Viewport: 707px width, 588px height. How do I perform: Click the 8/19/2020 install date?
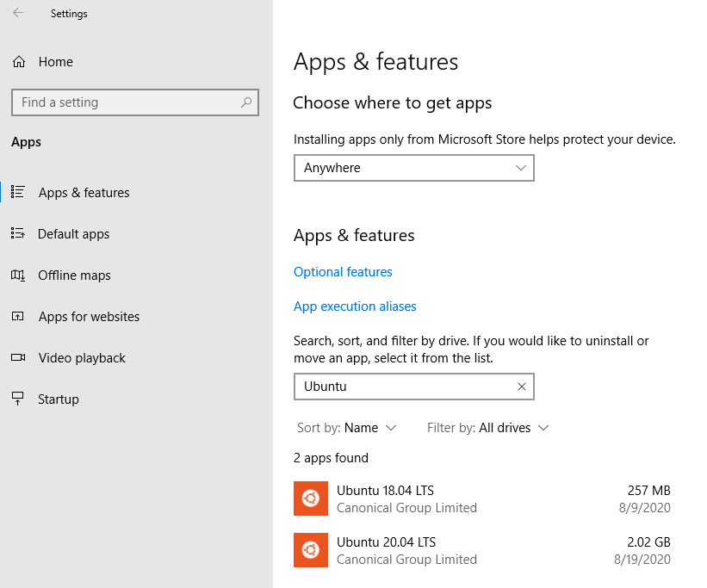642,560
